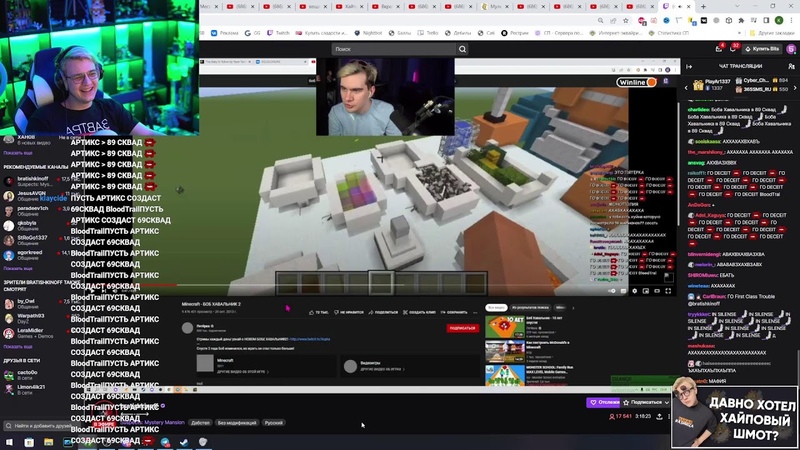
Task: Switch to the last YouTube tab before Twitch
Action: [x=640, y=6]
